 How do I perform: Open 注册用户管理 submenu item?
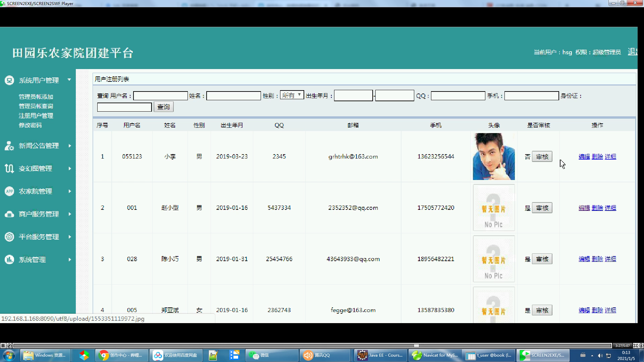36,116
